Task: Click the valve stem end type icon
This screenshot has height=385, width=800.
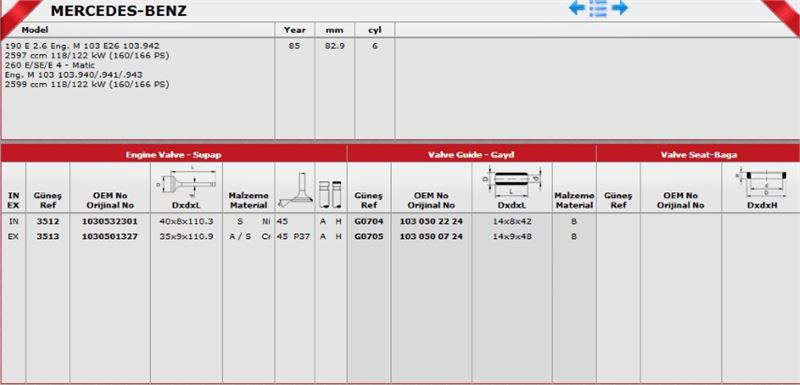Action: (x=330, y=194)
